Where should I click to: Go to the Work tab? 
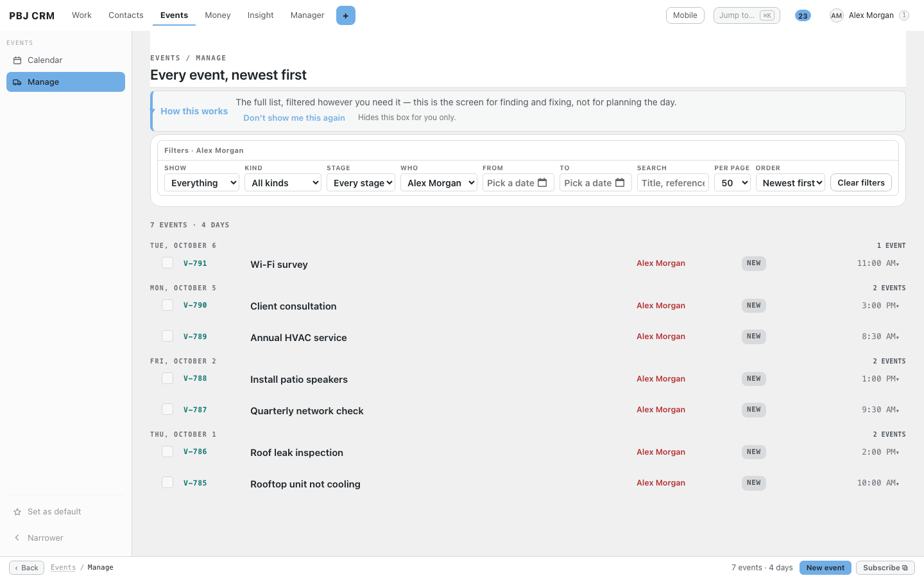tap(81, 15)
